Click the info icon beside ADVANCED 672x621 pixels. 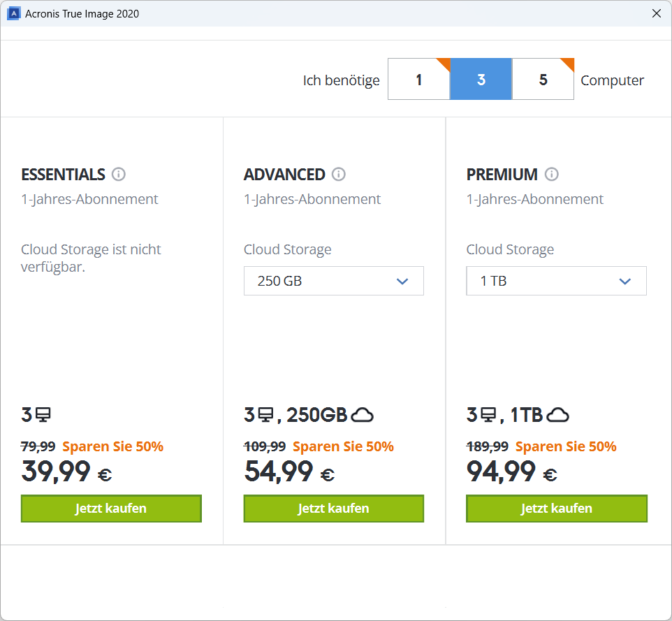pos(339,174)
